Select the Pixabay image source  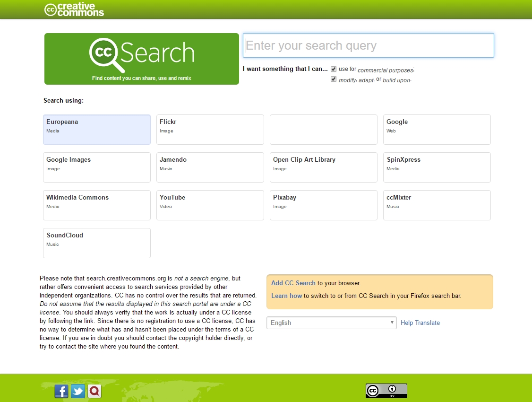click(324, 205)
